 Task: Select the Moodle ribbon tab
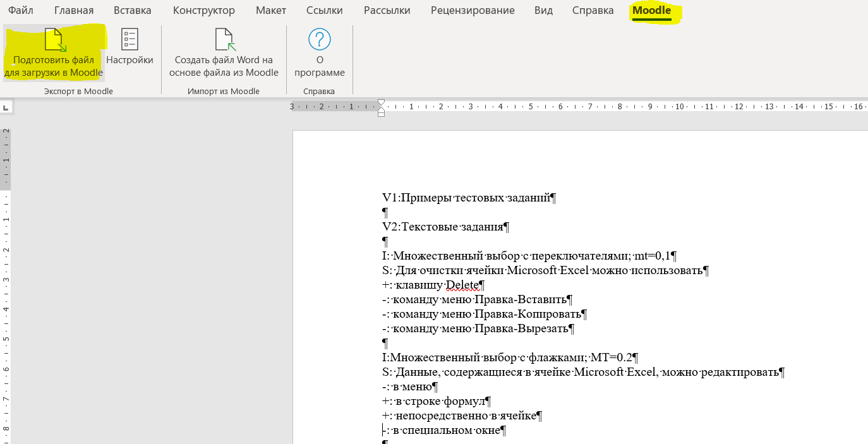coord(651,11)
